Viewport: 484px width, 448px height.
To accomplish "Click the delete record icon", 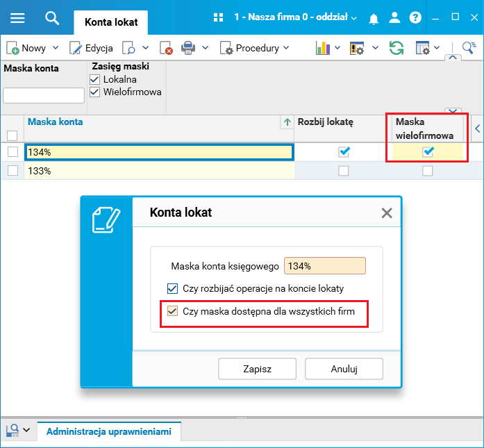I will tap(166, 48).
